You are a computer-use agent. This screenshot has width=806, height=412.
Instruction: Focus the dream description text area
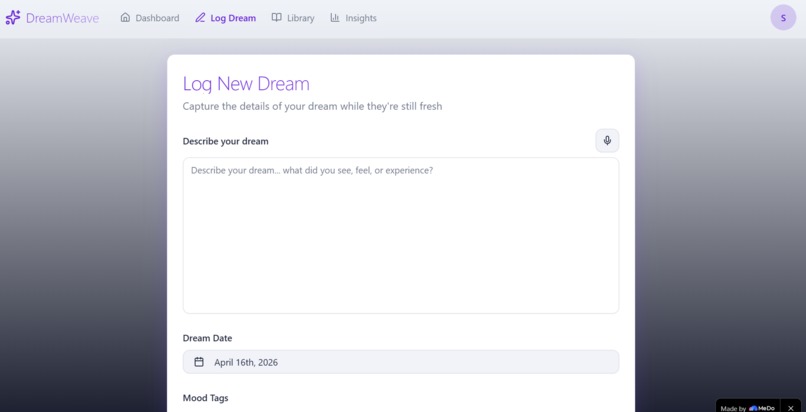click(401, 235)
